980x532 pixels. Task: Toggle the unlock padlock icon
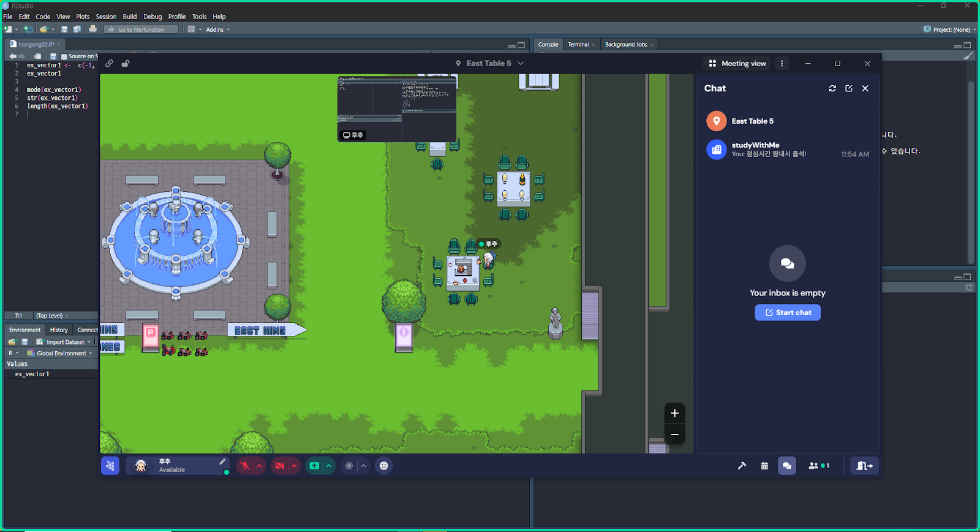pos(126,63)
